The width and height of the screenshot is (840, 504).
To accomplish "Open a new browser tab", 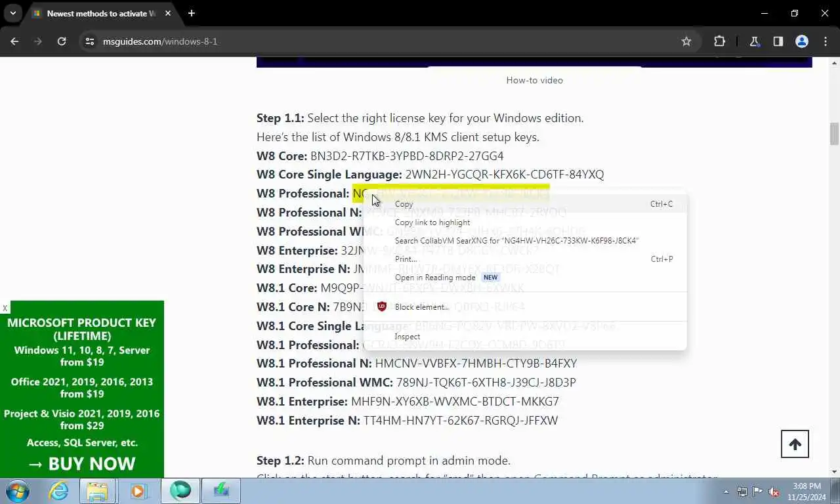I will [x=191, y=13].
